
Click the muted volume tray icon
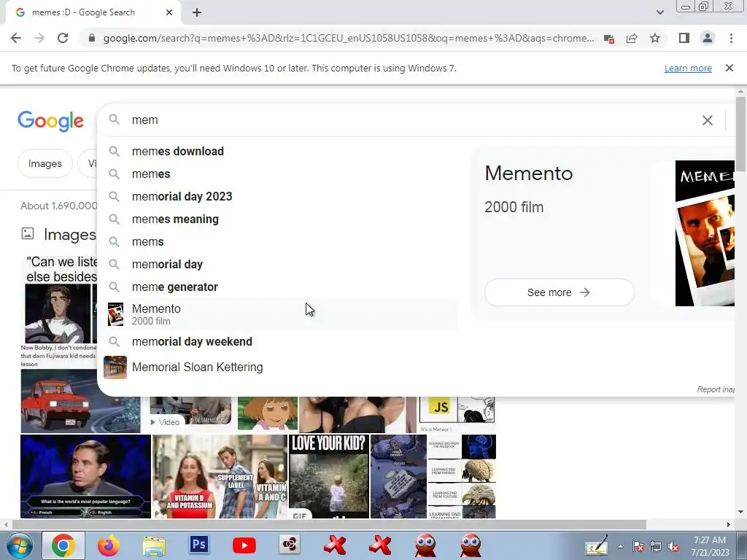click(x=673, y=547)
